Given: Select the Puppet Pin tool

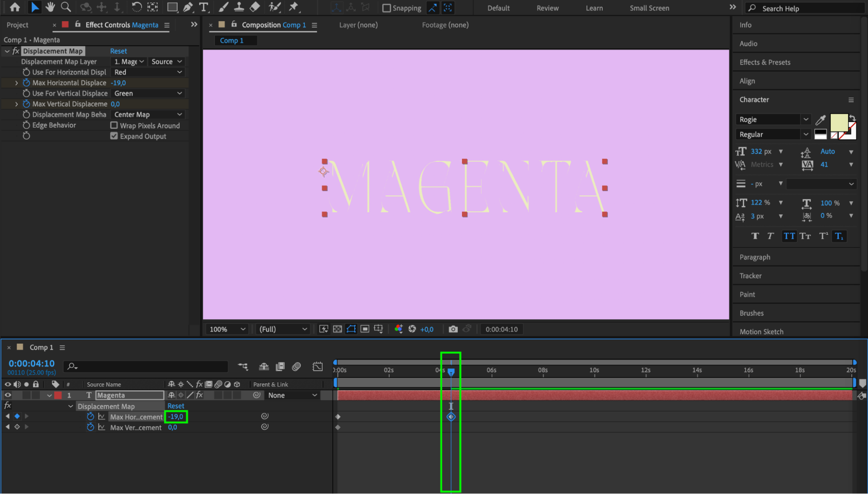Looking at the screenshot, I should pos(294,7).
